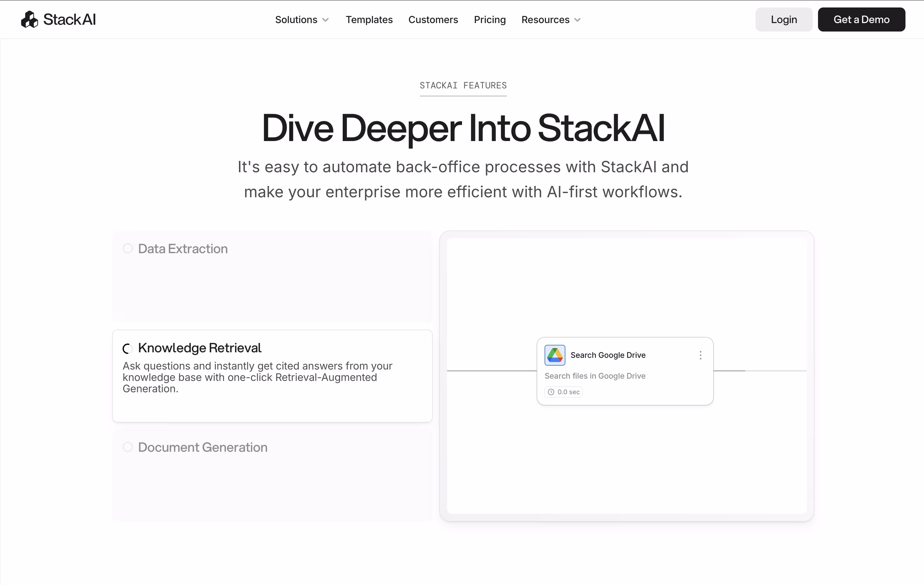Click the Search Google Drive node title
The width and height of the screenshot is (924, 585).
click(608, 355)
